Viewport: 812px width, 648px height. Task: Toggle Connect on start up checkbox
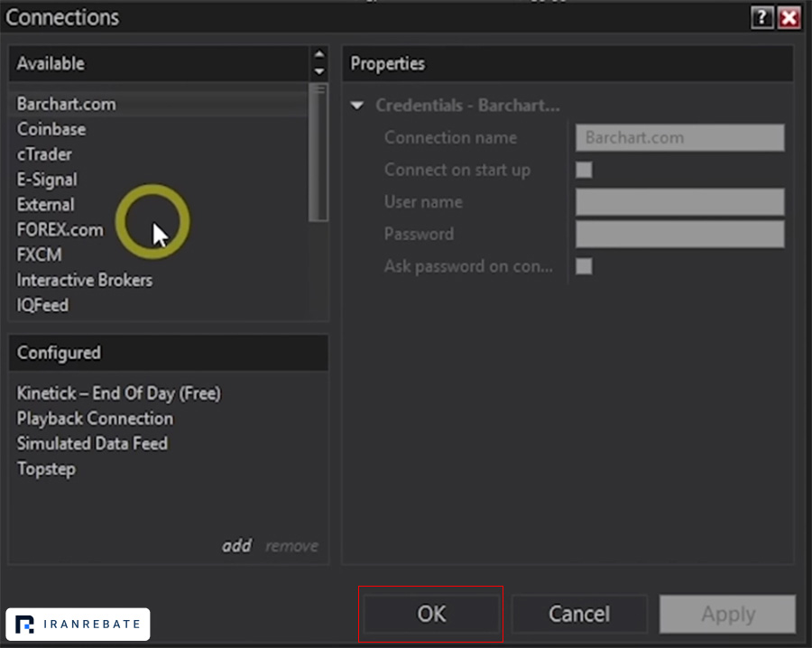click(x=584, y=170)
